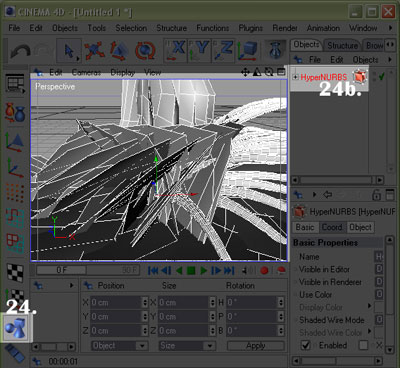Expand the HyperNURBS hierarchy

pos(295,77)
